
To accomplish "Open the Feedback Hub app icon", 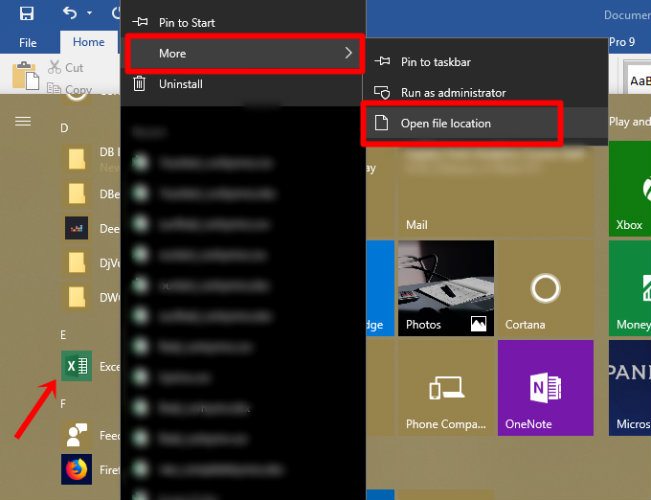I will [x=76, y=435].
